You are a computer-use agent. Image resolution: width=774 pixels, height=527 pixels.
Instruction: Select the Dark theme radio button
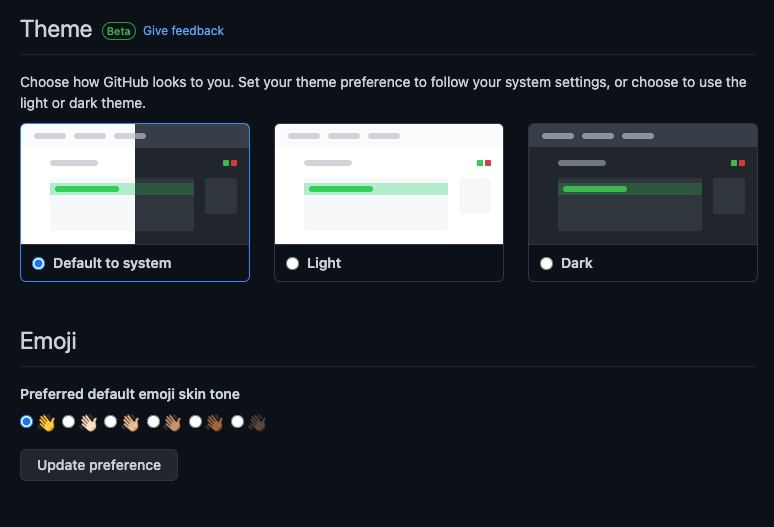pos(546,264)
